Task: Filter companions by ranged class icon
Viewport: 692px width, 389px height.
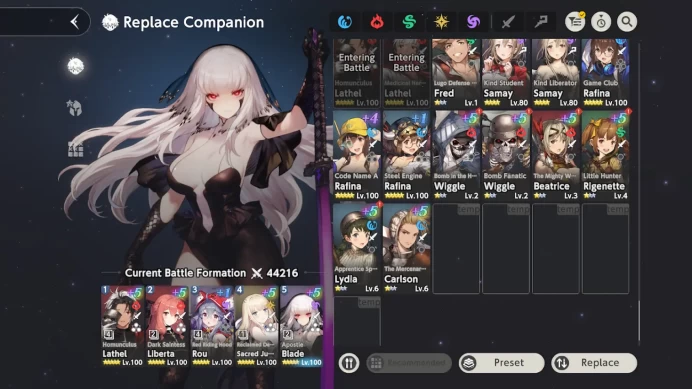Action: coord(541,22)
